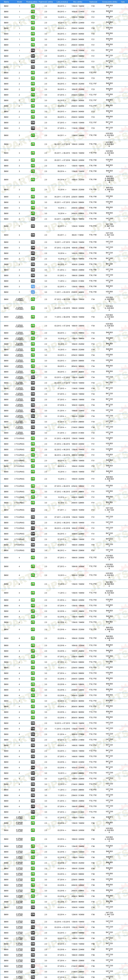Select 4 GRAN COUPE model cell in 1.5 row
This screenshot has height=980, width=128.
[19, 817]
